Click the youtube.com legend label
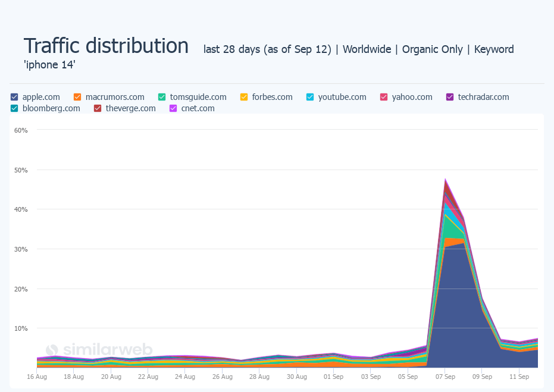 (x=342, y=97)
